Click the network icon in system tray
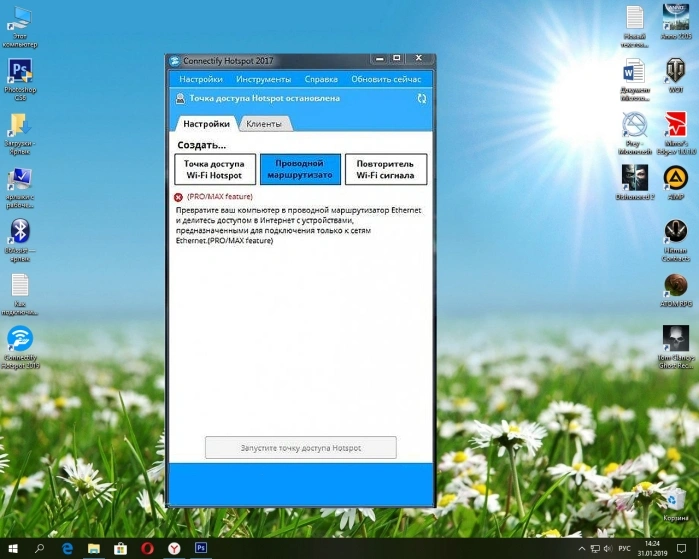 [595, 549]
